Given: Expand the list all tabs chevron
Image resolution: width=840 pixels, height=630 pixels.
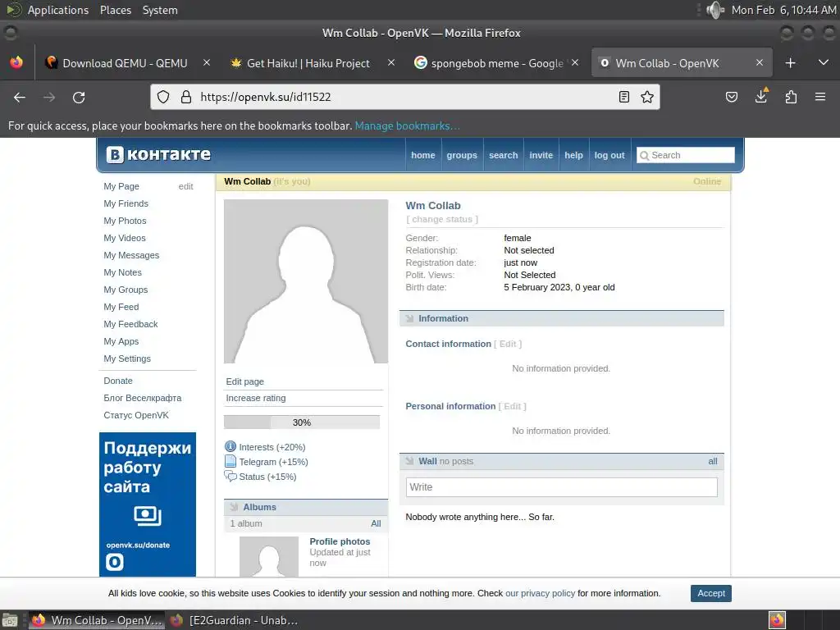Looking at the screenshot, I should 824,62.
